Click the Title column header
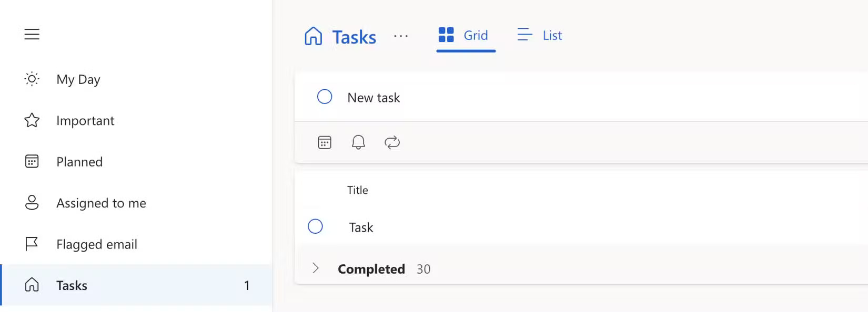 click(357, 190)
